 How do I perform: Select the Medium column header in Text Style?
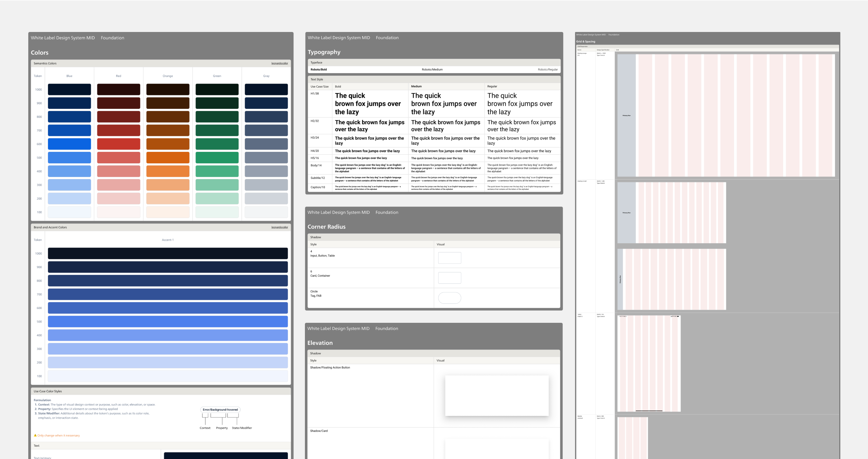[416, 87]
